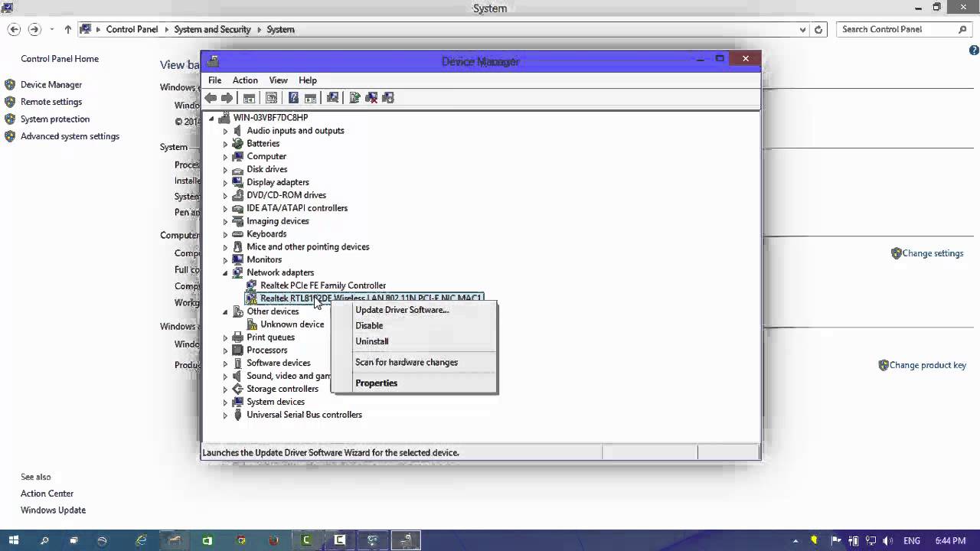
Task: Open the File menu in Device Manager
Action: pos(215,80)
